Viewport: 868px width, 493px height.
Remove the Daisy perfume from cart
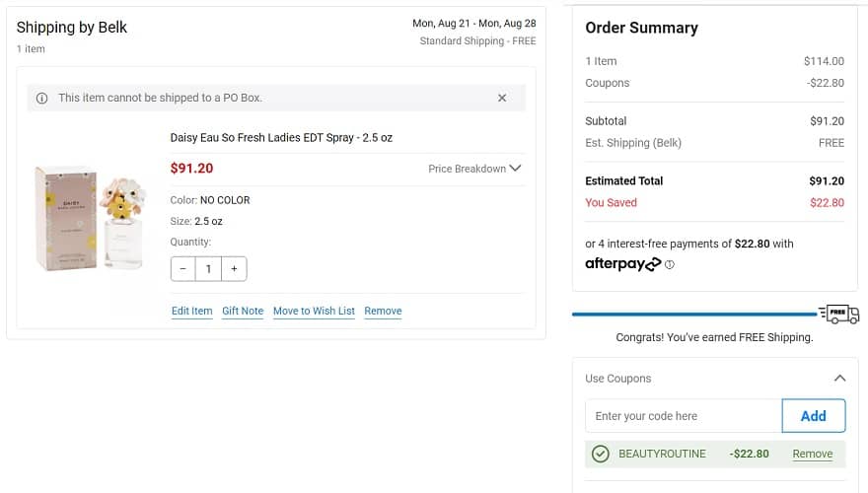[383, 311]
